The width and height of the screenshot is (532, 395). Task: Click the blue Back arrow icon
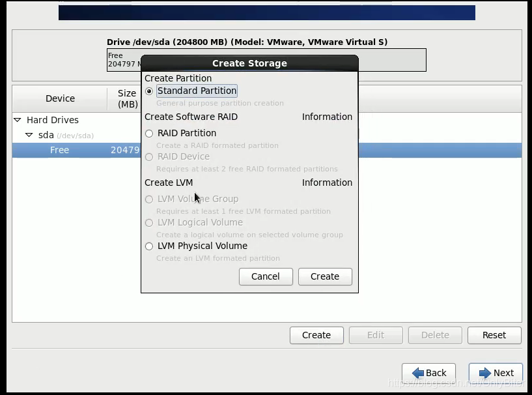(418, 373)
